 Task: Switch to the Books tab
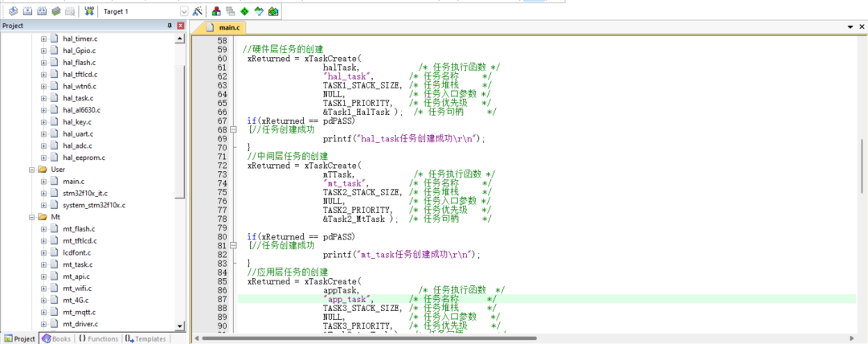point(56,338)
